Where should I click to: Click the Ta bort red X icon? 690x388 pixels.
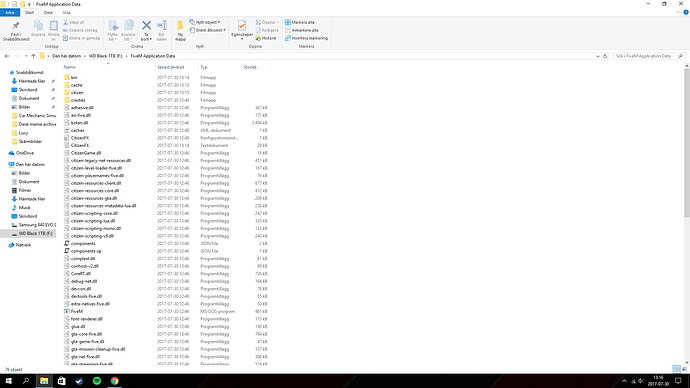coord(146,25)
